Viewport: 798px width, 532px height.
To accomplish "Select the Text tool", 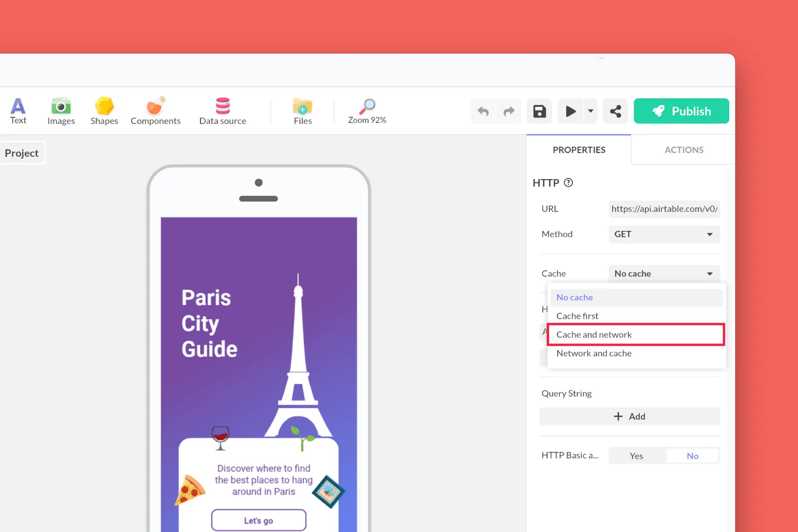I will pyautogui.click(x=18, y=111).
